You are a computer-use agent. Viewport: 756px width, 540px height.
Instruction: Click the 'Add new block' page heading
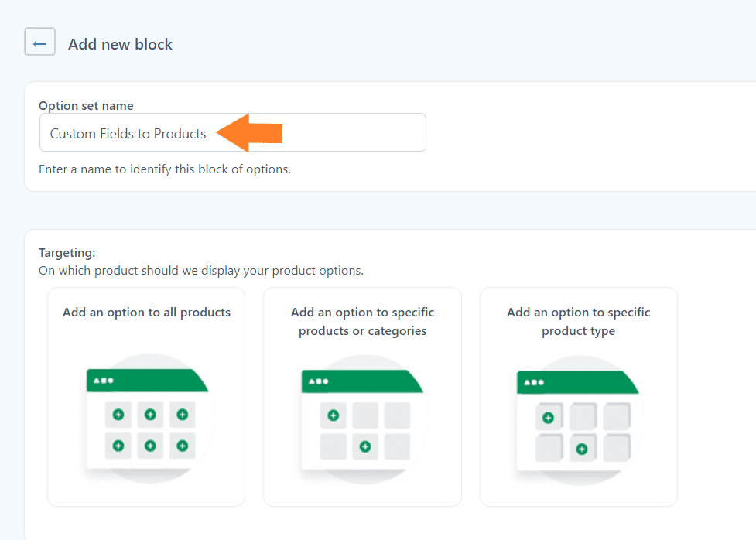click(x=120, y=44)
